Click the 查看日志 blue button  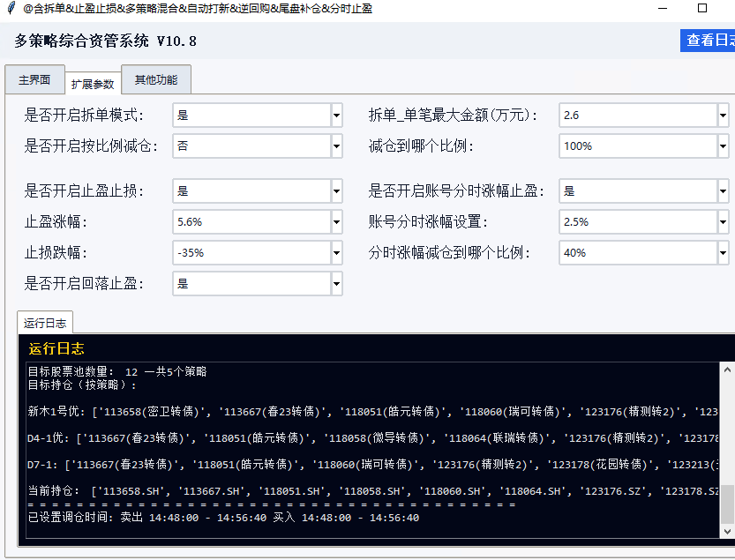[708, 41]
